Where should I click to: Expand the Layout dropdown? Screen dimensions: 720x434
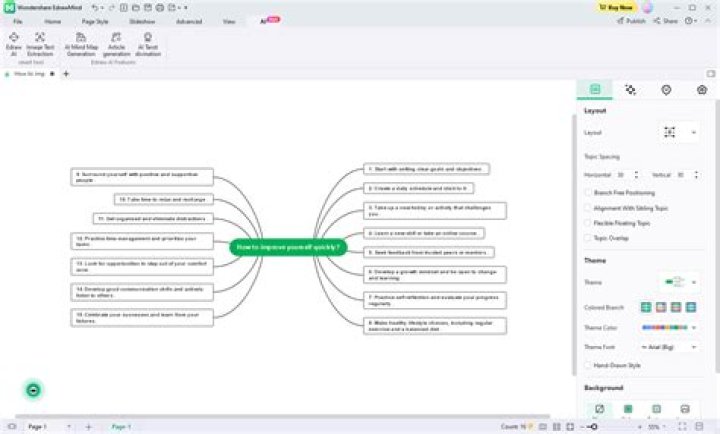click(677, 132)
